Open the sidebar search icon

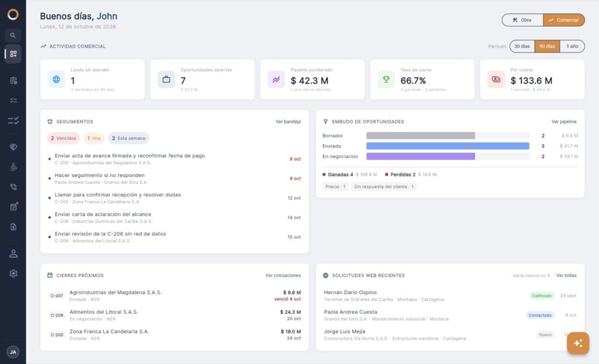(x=13, y=36)
